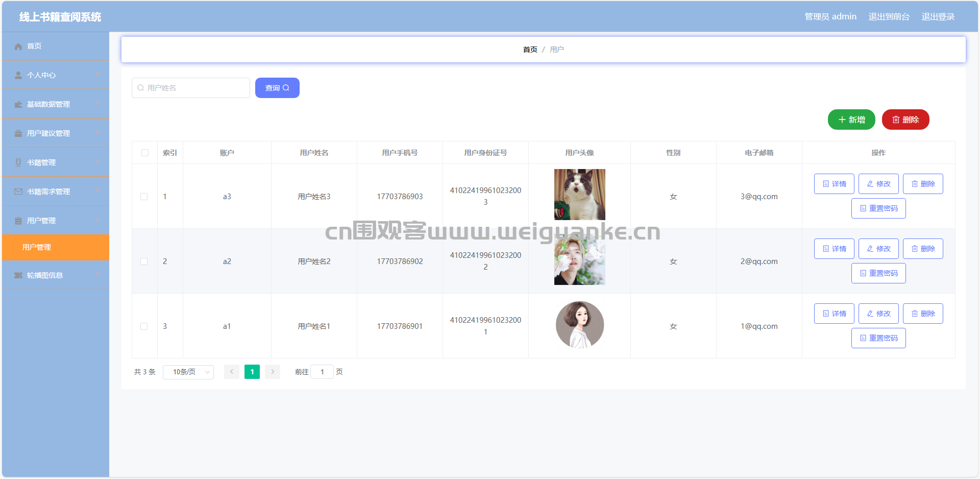This screenshot has height=479, width=980.
Task: Expand the 基础数据管理 menu arrow
Action: (x=97, y=104)
